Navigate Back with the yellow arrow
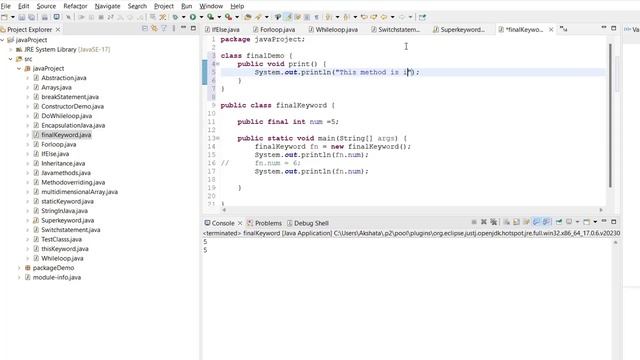This screenshot has height=360, width=640. click(384, 17)
